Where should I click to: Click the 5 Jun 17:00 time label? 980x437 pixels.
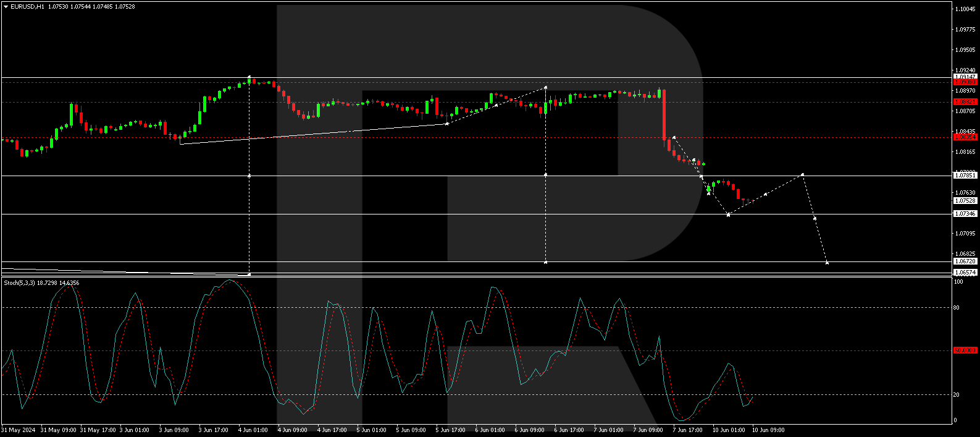pyautogui.click(x=451, y=430)
